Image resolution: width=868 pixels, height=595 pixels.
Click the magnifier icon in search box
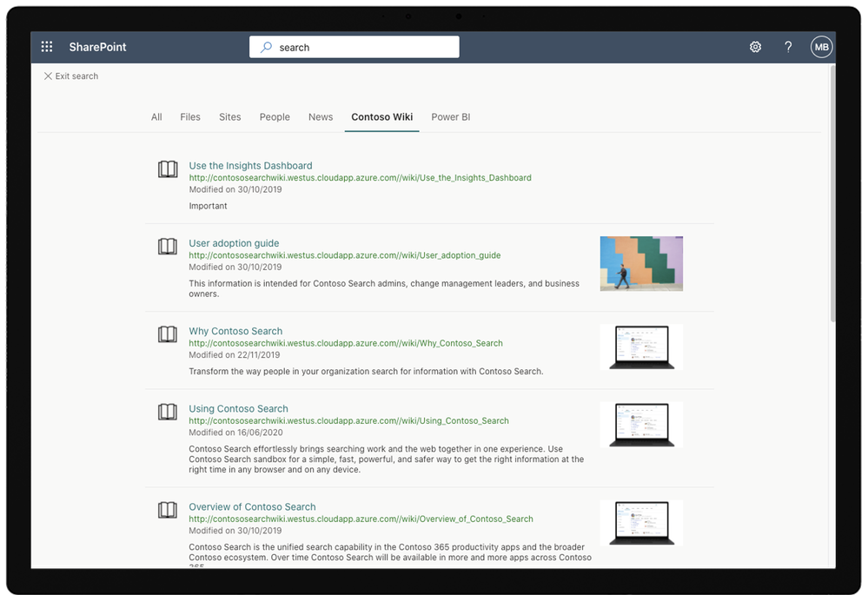click(x=266, y=47)
